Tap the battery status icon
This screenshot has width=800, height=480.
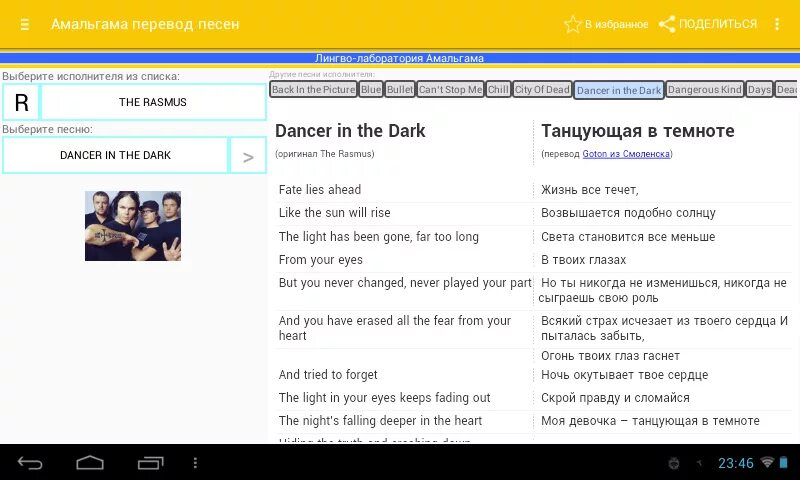[783, 462]
